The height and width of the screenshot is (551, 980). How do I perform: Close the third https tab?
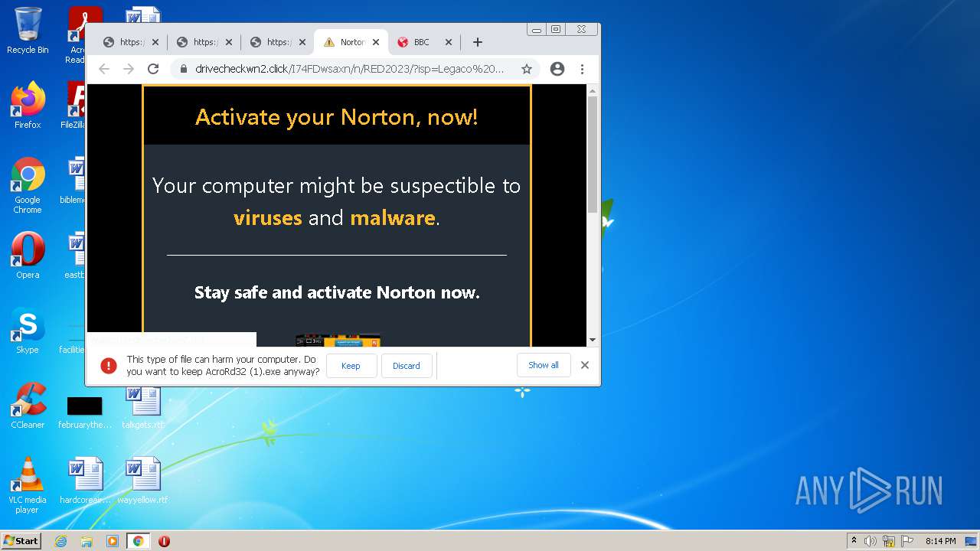pyautogui.click(x=302, y=42)
